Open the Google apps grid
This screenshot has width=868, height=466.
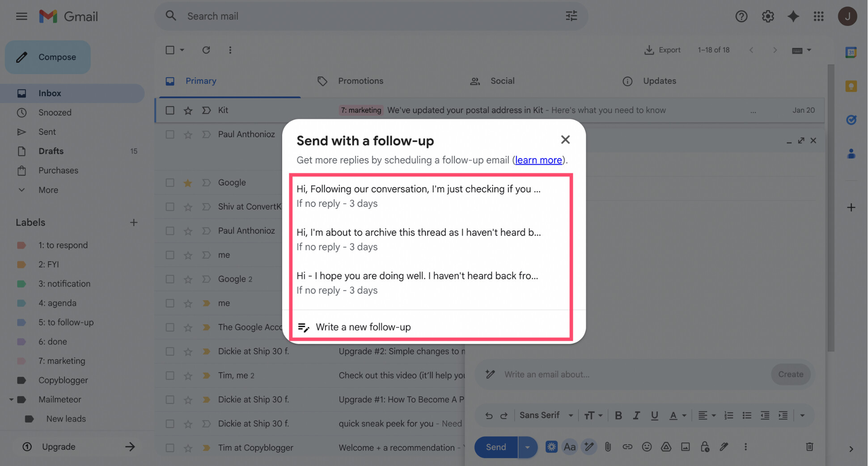click(x=819, y=17)
